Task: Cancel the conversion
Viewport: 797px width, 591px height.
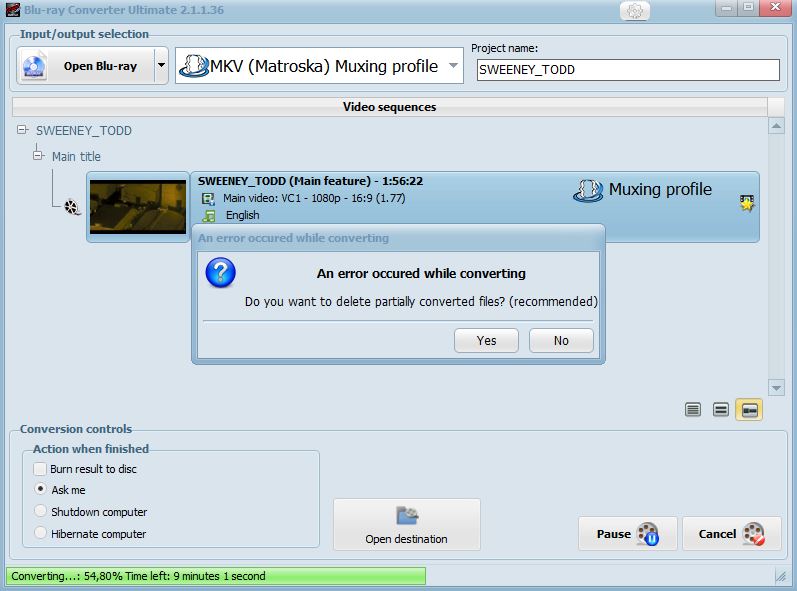Action: click(732, 534)
